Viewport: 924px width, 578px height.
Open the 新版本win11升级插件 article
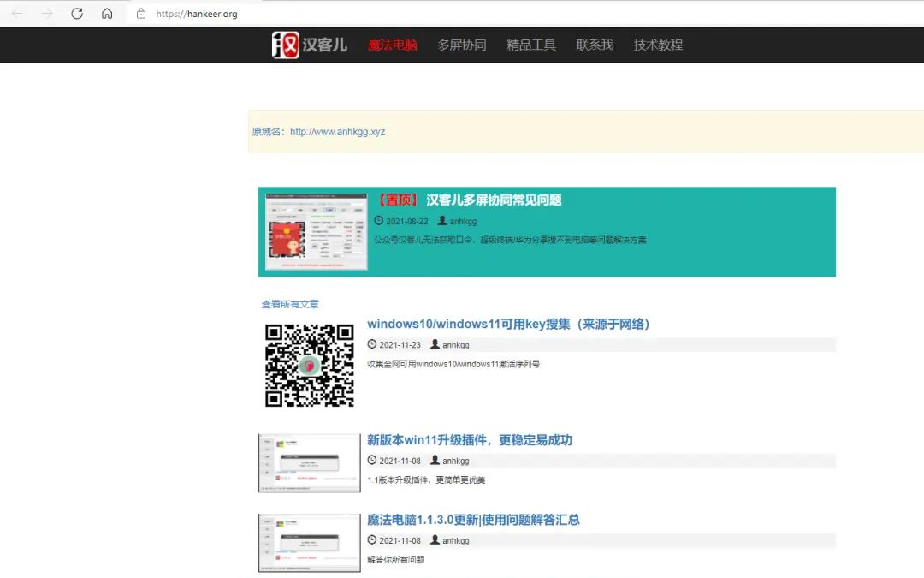(470, 440)
